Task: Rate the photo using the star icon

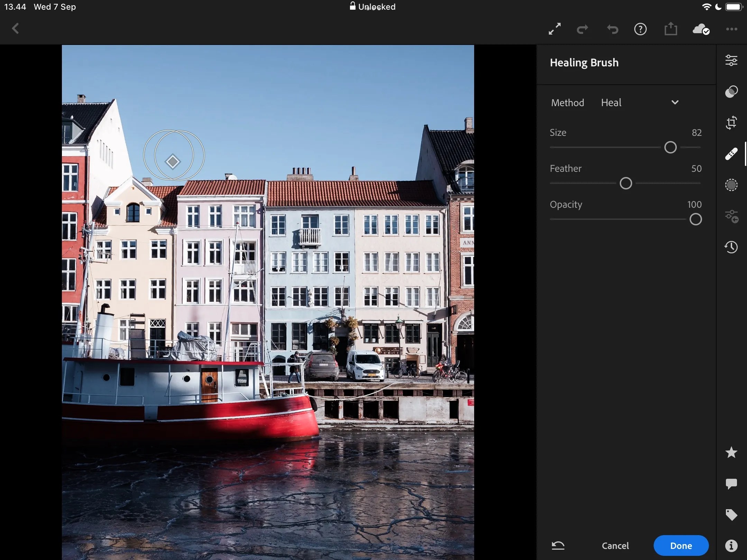Action: pos(731,453)
